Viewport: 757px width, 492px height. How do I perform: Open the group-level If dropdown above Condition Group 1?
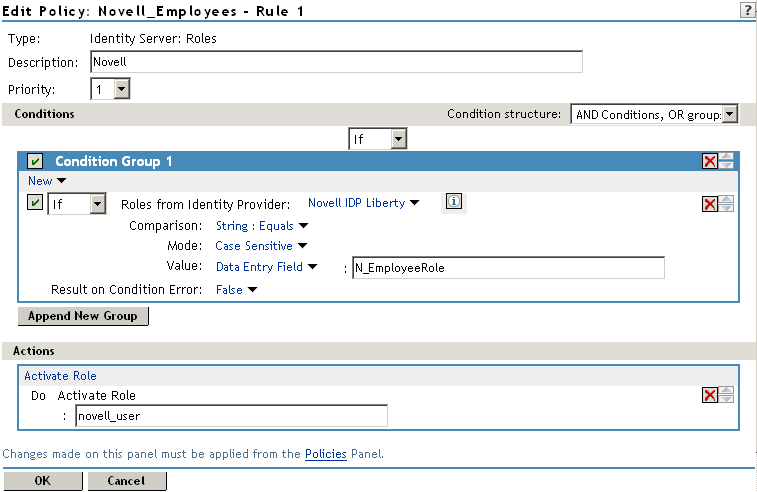378,139
